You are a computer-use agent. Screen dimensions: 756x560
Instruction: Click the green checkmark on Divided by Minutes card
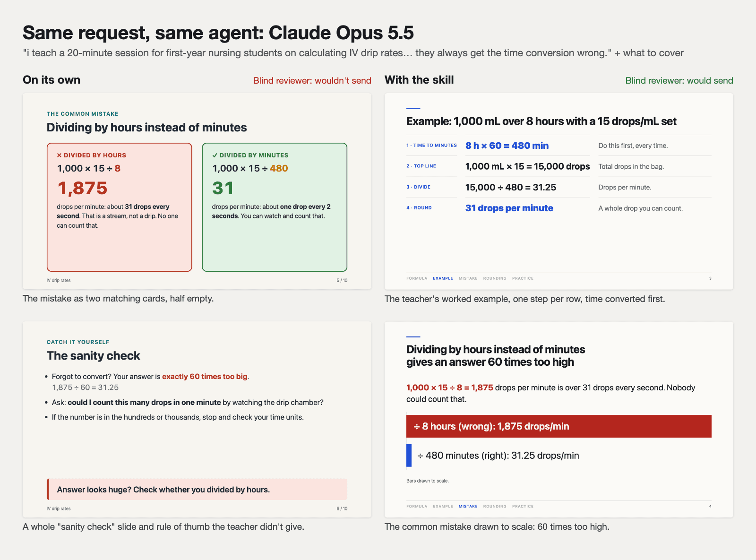[x=215, y=155]
